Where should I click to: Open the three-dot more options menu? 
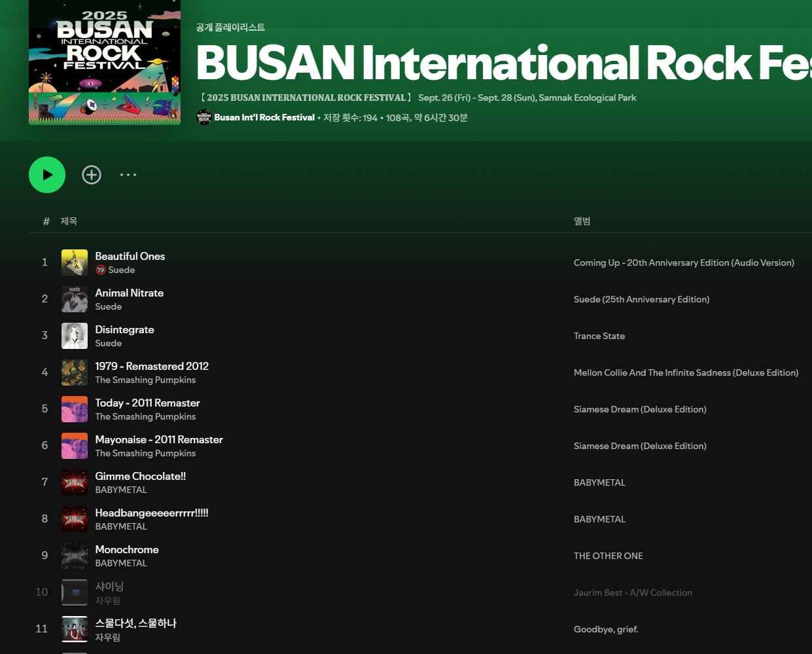pos(128,175)
